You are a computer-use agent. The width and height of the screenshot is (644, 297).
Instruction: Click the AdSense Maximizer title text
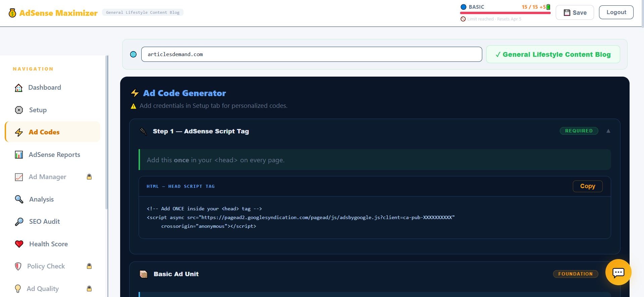(58, 13)
